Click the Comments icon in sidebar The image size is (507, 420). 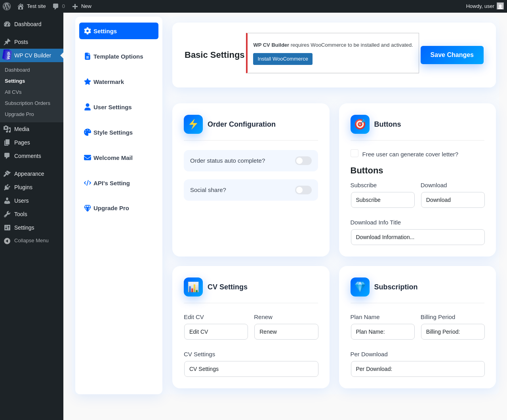(x=7, y=156)
